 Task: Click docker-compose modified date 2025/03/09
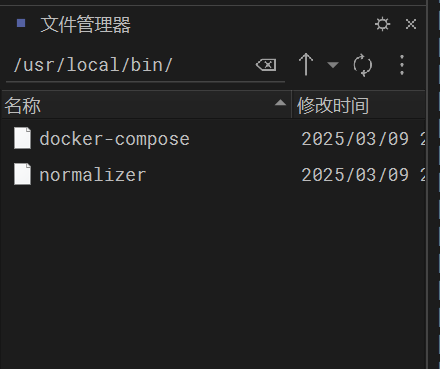click(355, 139)
